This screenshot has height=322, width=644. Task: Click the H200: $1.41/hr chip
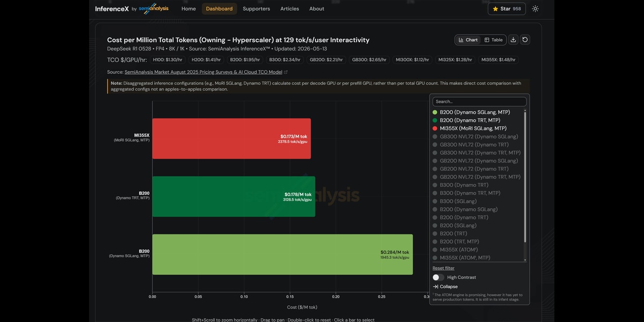[206, 60]
